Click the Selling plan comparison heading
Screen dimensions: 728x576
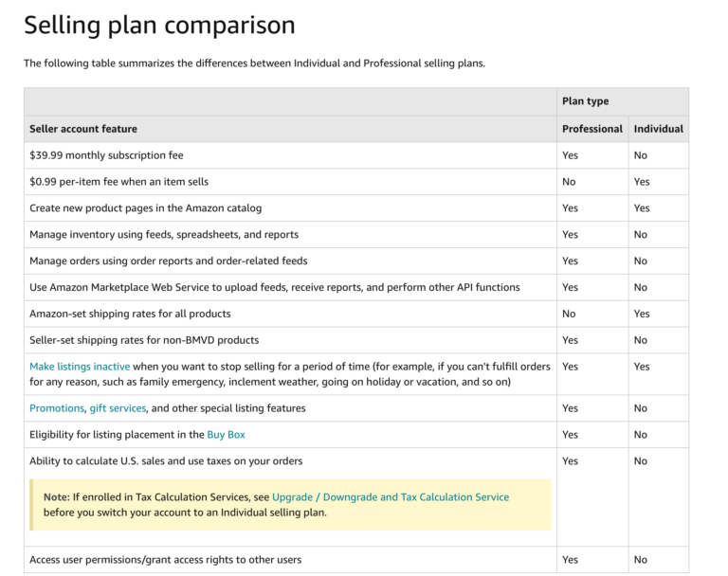coord(159,26)
